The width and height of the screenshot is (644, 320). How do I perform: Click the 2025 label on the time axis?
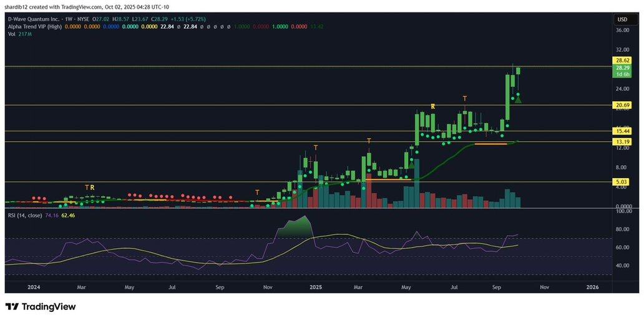pyautogui.click(x=316, y=287)
